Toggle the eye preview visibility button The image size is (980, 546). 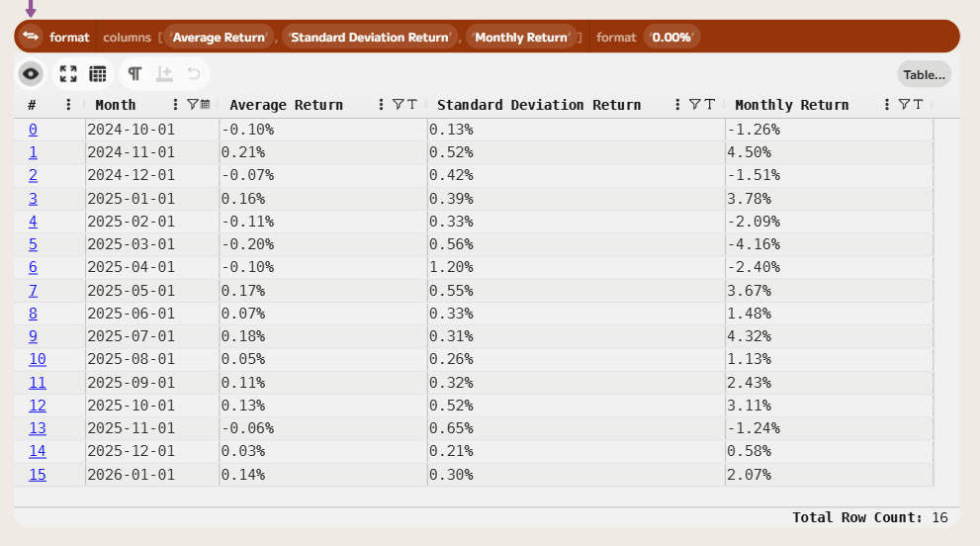point(32,74)
